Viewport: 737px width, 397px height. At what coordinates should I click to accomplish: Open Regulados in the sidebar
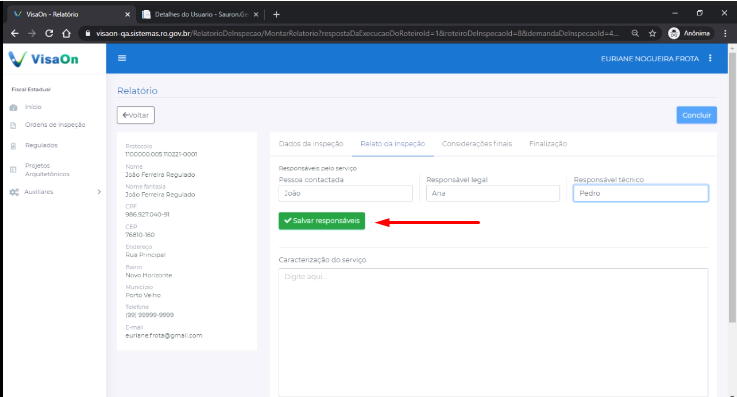coord(41,146)
